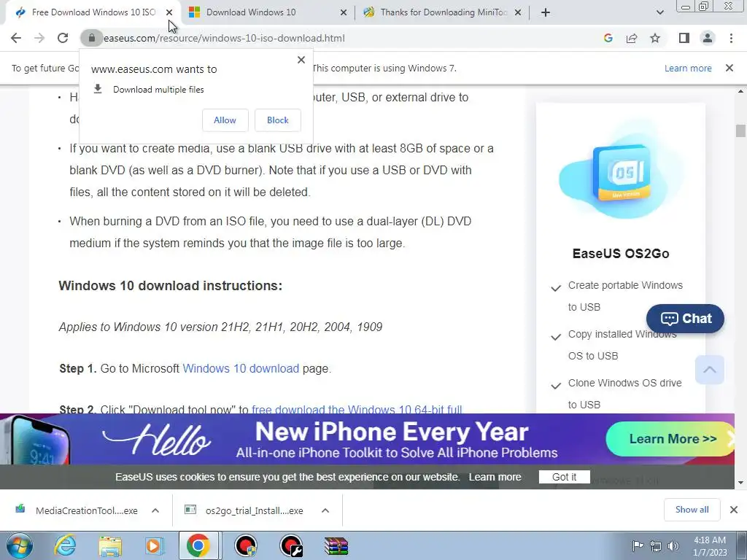Open the Chat widget
This screenshot has height=560, width=747.
pos(685,319)
